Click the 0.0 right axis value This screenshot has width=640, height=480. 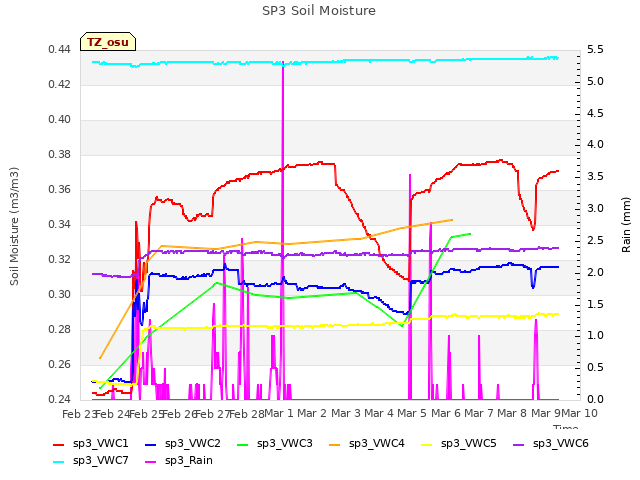pos(595,400)
